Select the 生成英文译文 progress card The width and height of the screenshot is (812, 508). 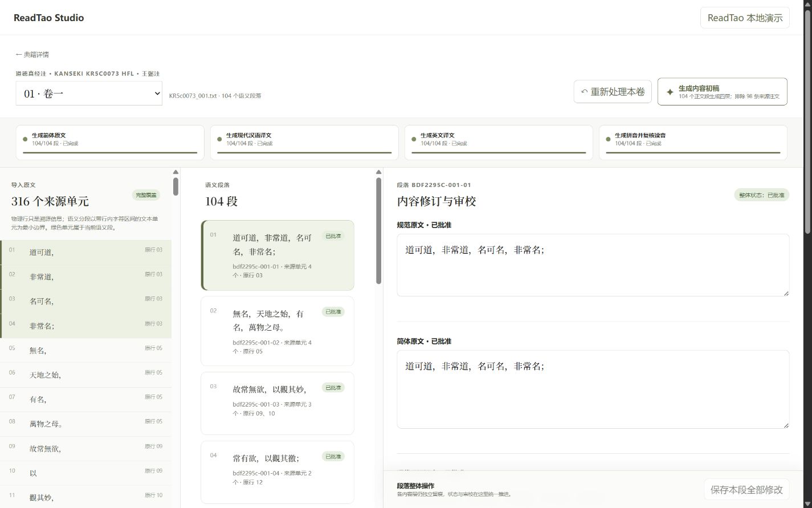499,143
